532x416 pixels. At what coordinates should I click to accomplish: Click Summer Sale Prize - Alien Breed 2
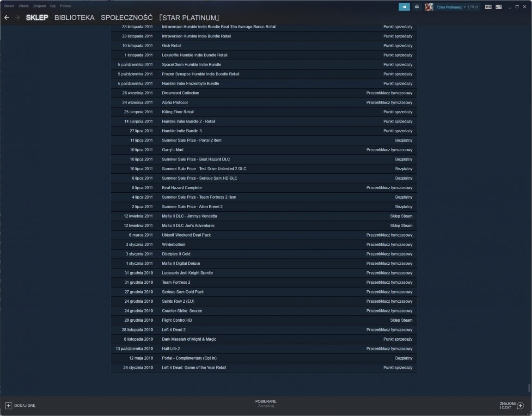tap(192, 207)
